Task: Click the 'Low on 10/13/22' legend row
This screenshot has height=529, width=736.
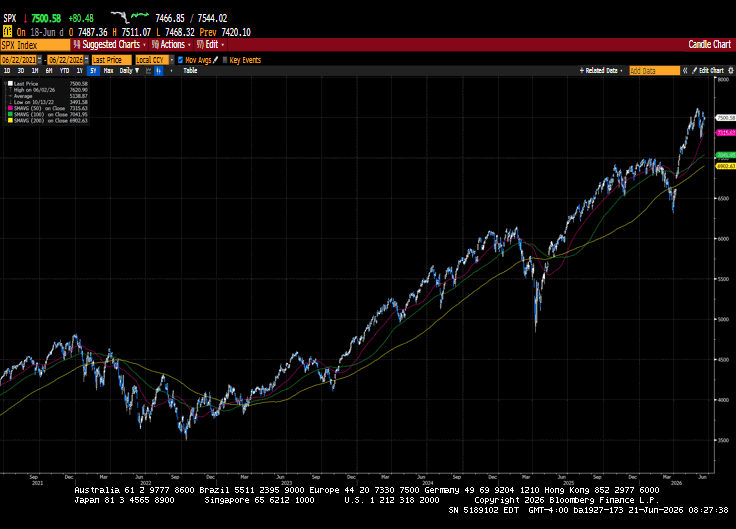Action: 48,102
